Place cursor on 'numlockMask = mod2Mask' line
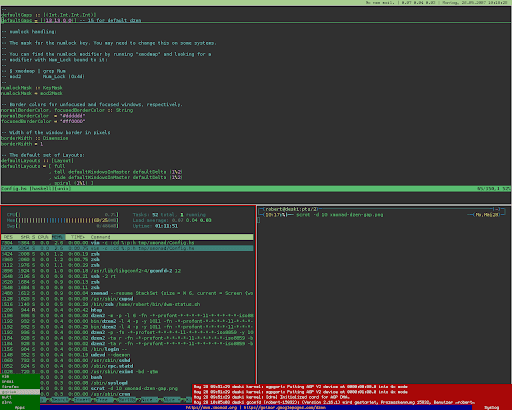Image resolution: width=512 pixels, height=410 pixels. pyautogui.click(x=32, y=93)
